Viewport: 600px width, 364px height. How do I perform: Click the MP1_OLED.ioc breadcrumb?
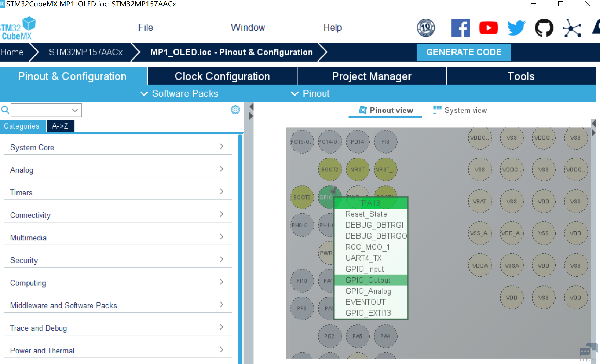pyautogui.click(x=231, y=52)
